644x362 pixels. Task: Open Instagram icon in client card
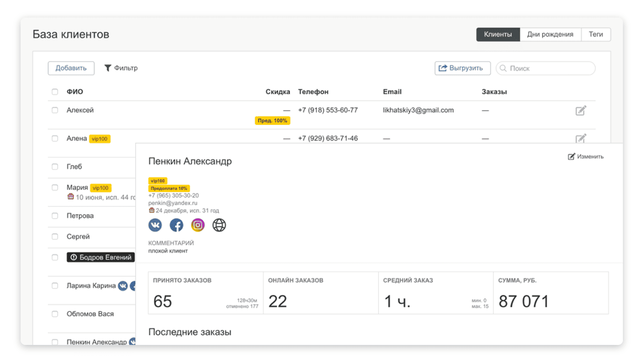198,226
